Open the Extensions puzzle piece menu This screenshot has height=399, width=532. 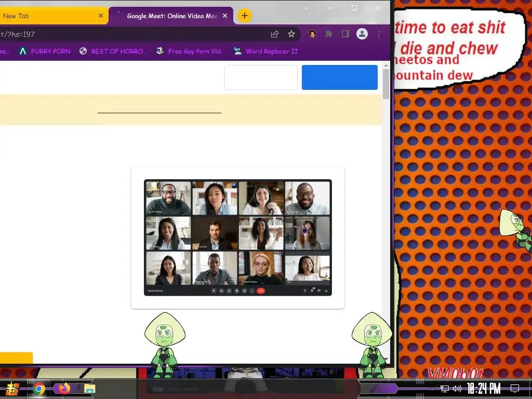(x=329, y=34)
